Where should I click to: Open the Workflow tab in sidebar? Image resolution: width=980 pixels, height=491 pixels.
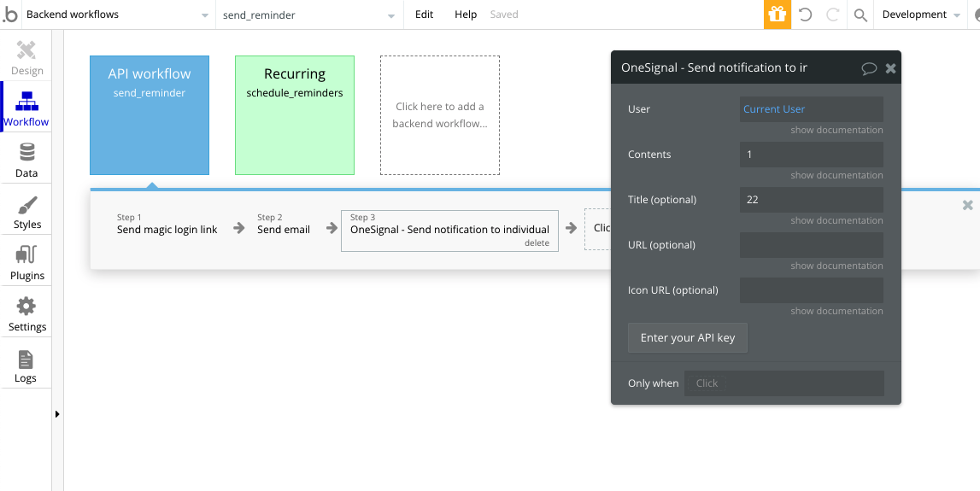click(x=26, y=108)
